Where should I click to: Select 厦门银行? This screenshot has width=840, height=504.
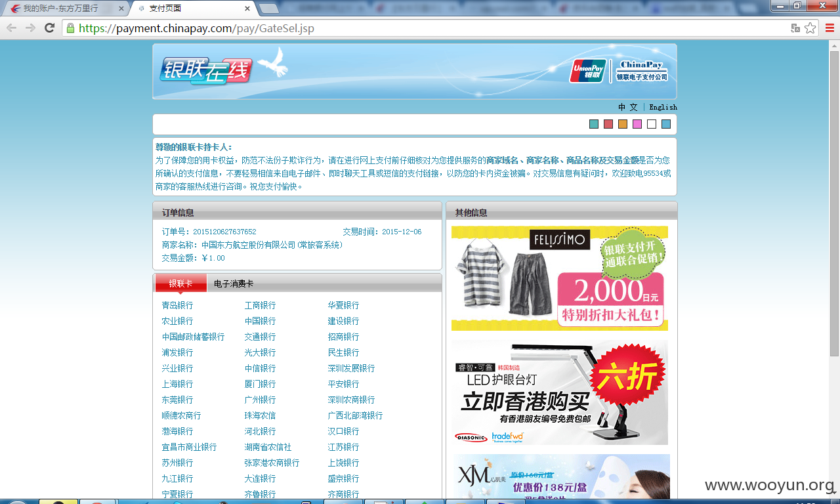click(260, 384)
